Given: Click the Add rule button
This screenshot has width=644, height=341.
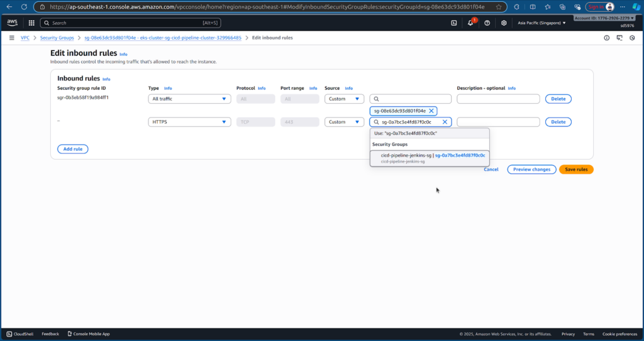Looking at the screenshot, I should point(73,149).
